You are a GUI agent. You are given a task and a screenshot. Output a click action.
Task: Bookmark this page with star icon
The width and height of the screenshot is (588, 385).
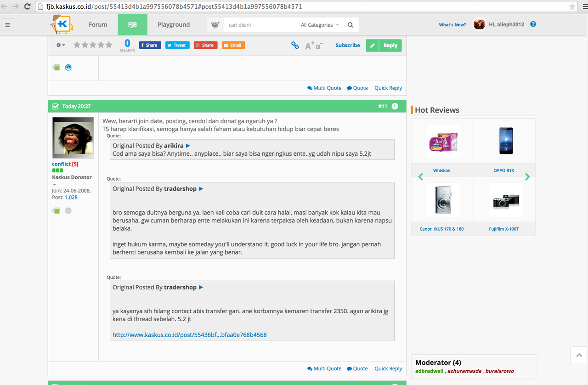[572, 7]
